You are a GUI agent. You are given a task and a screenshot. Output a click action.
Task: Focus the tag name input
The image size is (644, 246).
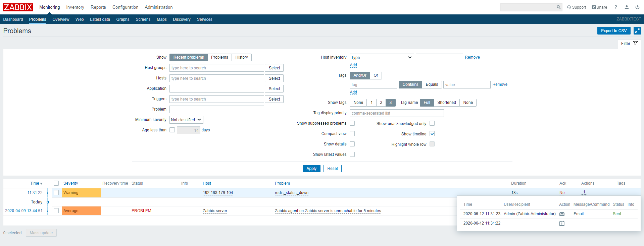pyautogui.click(x=373, y=85)
